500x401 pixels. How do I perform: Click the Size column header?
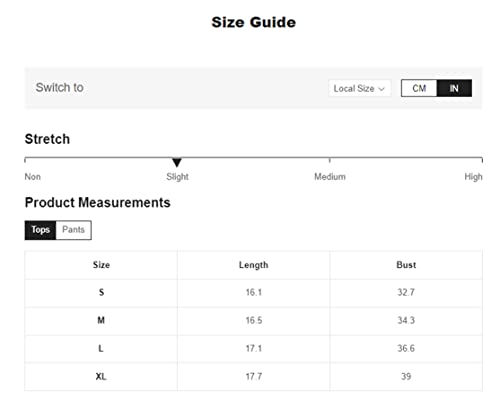tap(101, 265)
